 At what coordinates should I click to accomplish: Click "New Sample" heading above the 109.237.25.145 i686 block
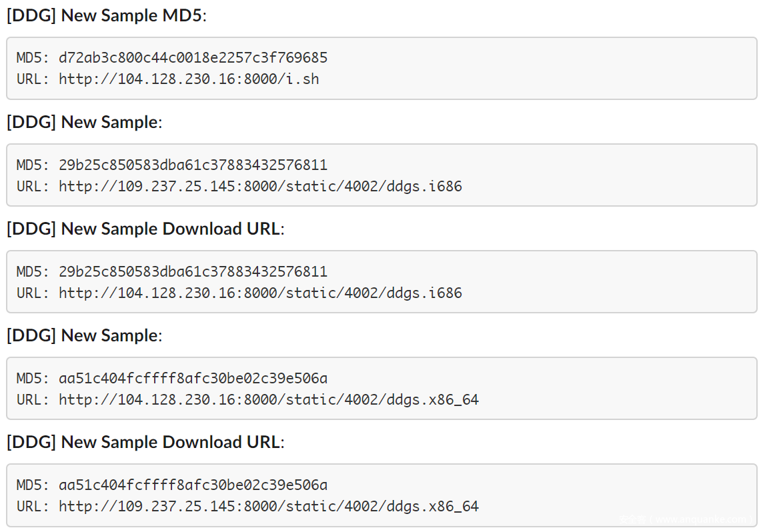coord(85,122)
